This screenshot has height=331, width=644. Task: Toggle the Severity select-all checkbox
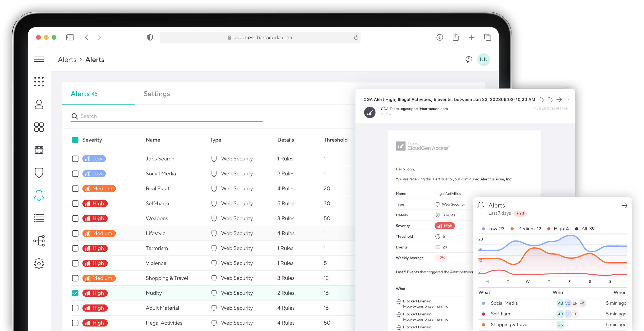tap(75, 140)
